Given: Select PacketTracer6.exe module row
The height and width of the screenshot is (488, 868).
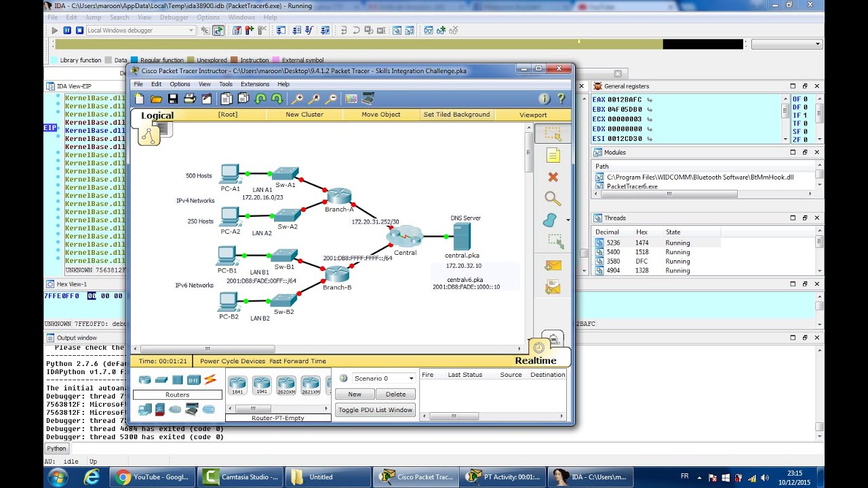Looking at the screenshot, I should point(702,186).
